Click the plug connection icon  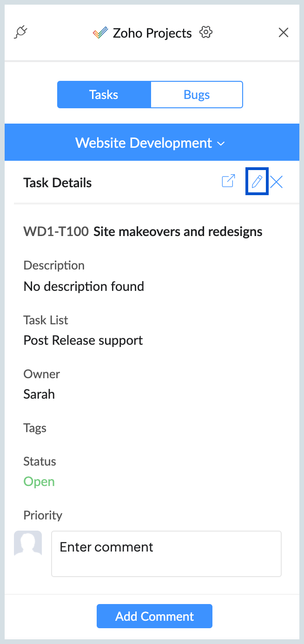21,33
